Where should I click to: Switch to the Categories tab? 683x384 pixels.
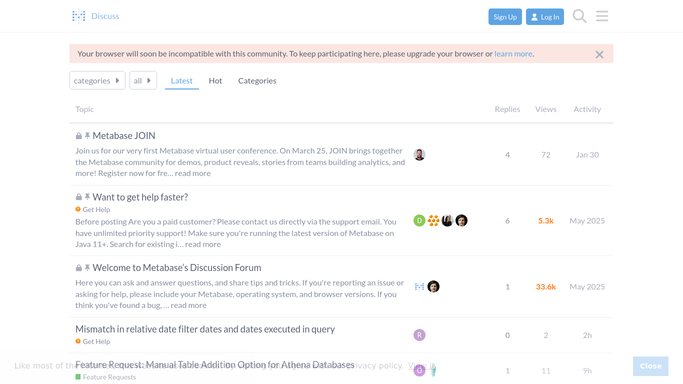(x=257, y=81)
